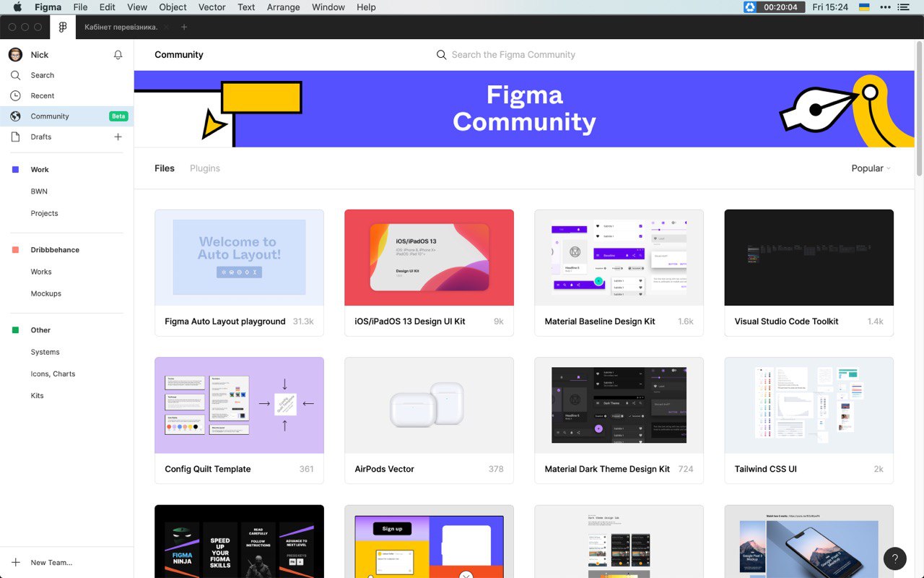Click the Apple menu icon
Image resolution: width=924 pixels, height=578 pixels.
(17, 7)
